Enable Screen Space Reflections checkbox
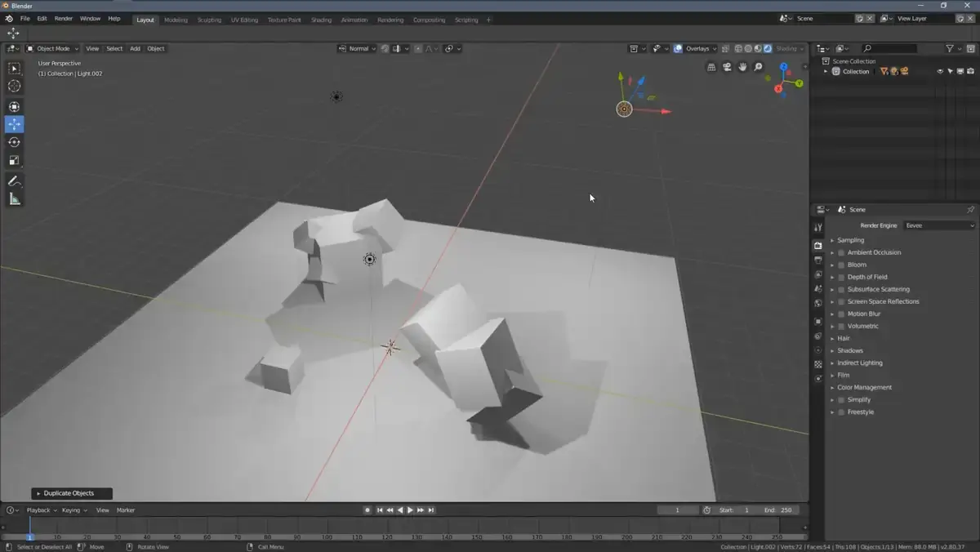 (x=841, y=301)
